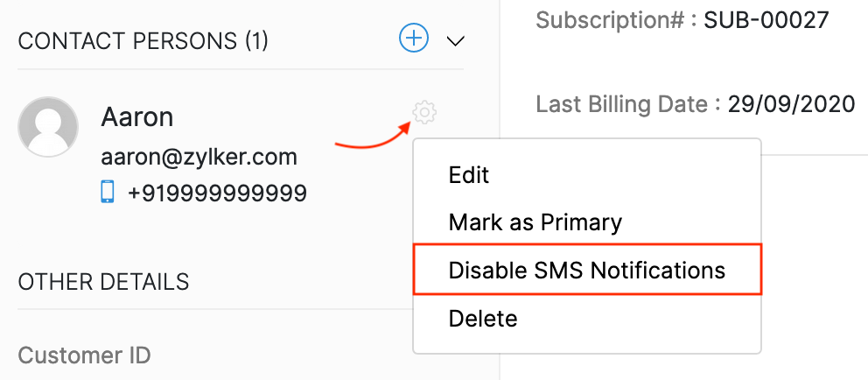The width and height of the screenshot is (868, 380).
Task: Disable SMS Notifications for Aaron
Action: (x=586, y=270)
